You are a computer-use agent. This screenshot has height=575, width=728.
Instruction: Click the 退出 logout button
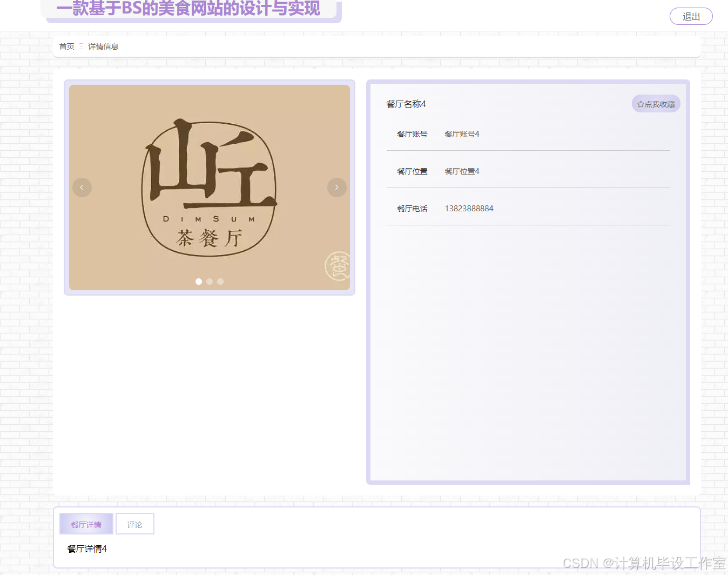[691, 16]
